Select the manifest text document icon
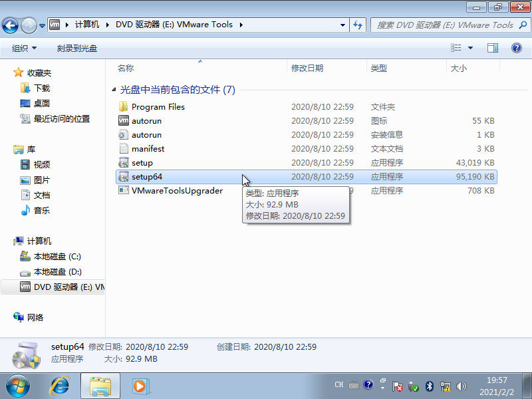532x399 pixels. pos(124,148)
